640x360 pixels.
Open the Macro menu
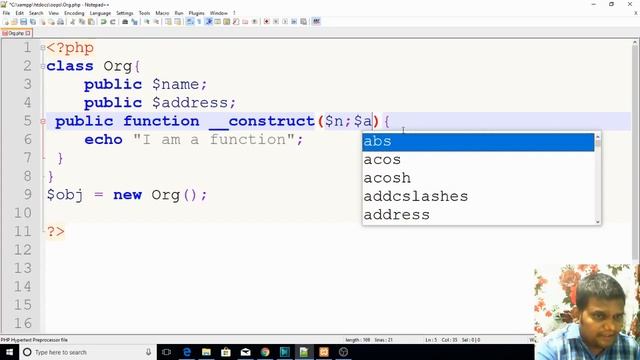pos(162,13)
